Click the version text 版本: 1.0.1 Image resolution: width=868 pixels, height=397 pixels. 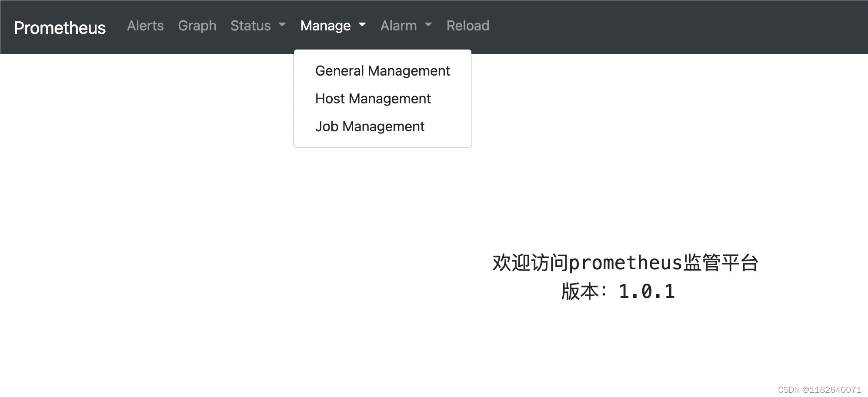pos(618,291)
